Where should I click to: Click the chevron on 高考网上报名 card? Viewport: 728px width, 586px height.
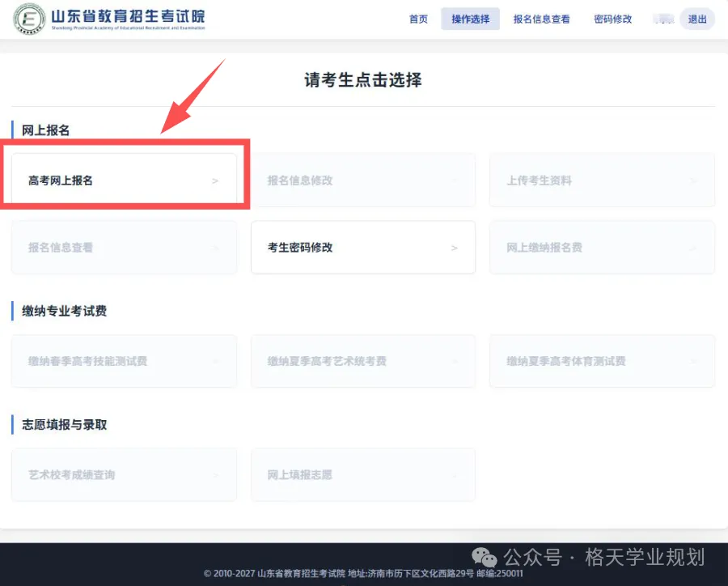click(x=215, y=180)
